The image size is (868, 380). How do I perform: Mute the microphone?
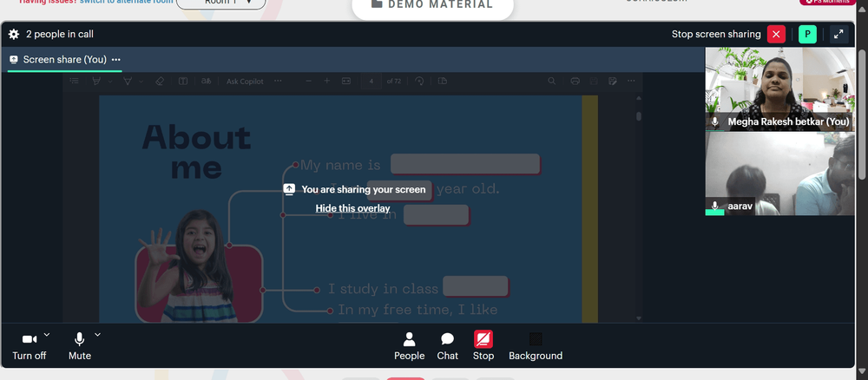pyautogui.click(x=80, y=347)
